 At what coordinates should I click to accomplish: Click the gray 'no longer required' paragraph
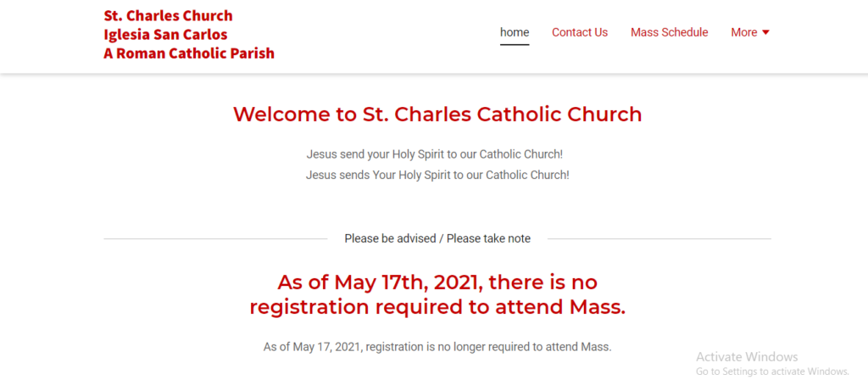(437, 346)
